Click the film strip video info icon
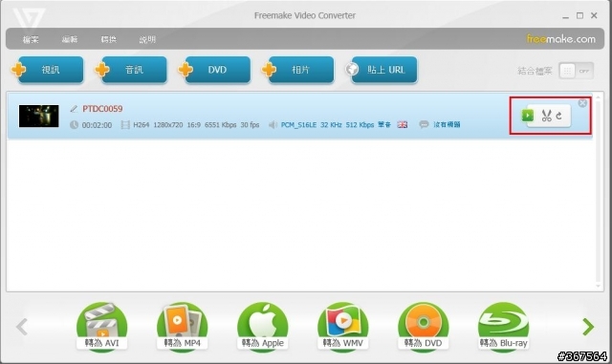 125,125
